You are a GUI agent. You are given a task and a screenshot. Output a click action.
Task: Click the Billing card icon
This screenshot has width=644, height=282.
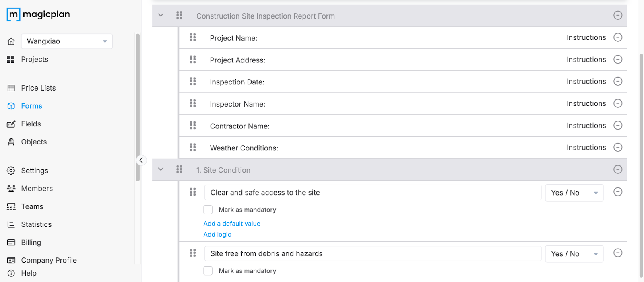(11, 243)
